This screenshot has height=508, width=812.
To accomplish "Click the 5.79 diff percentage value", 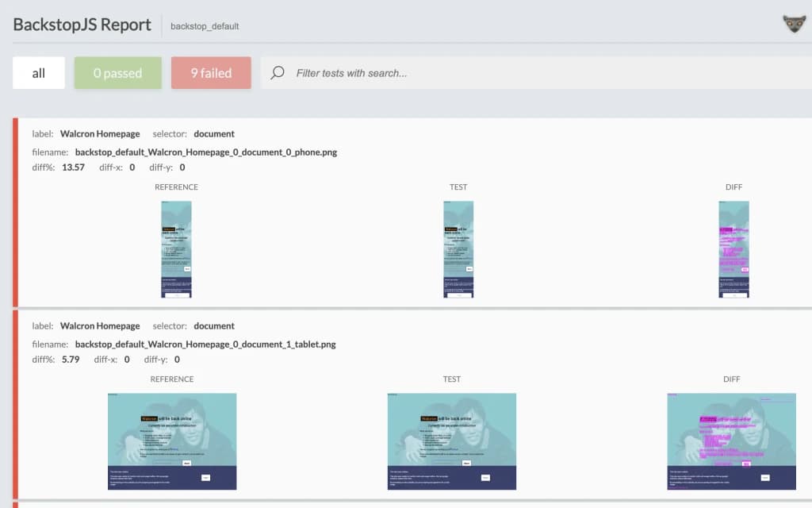I will pyautogui.click(x=71, y=360).
